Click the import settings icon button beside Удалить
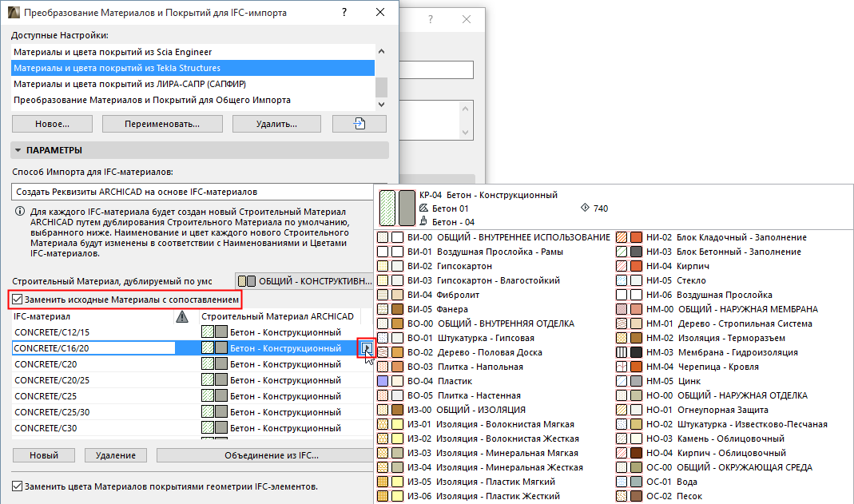This screenshot has height=504, width=854. 359,123
